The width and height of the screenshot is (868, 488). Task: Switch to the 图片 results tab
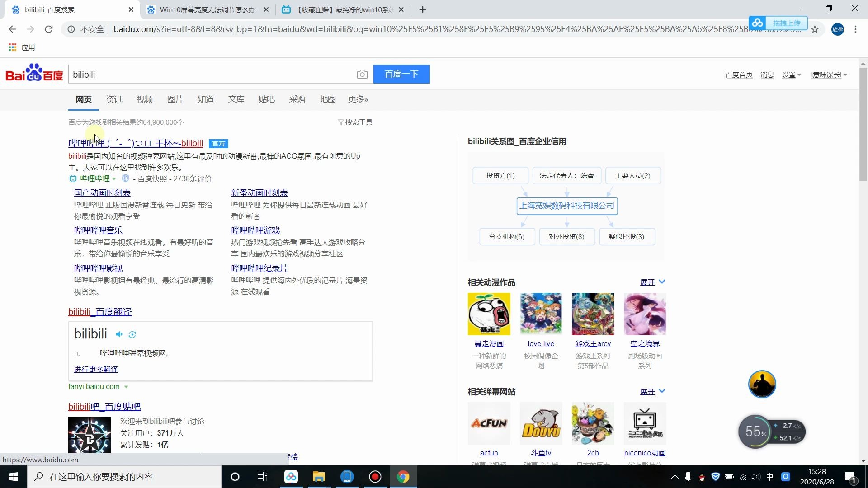coord(175,99)
